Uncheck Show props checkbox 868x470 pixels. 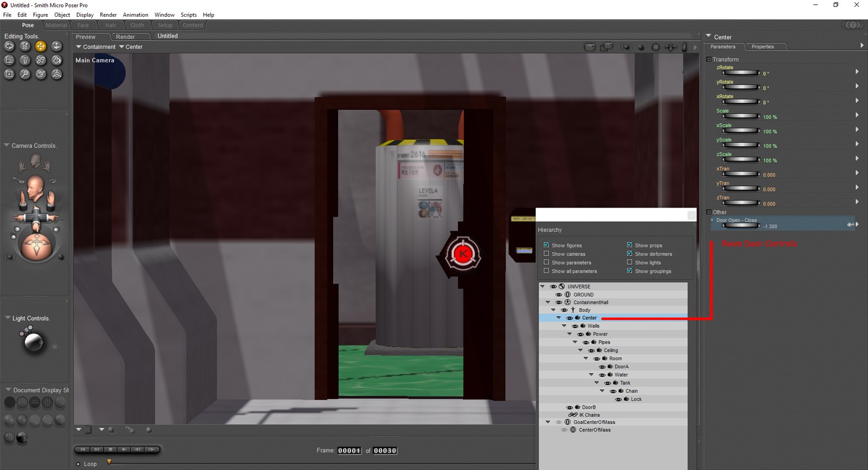(x=629, y=245)
